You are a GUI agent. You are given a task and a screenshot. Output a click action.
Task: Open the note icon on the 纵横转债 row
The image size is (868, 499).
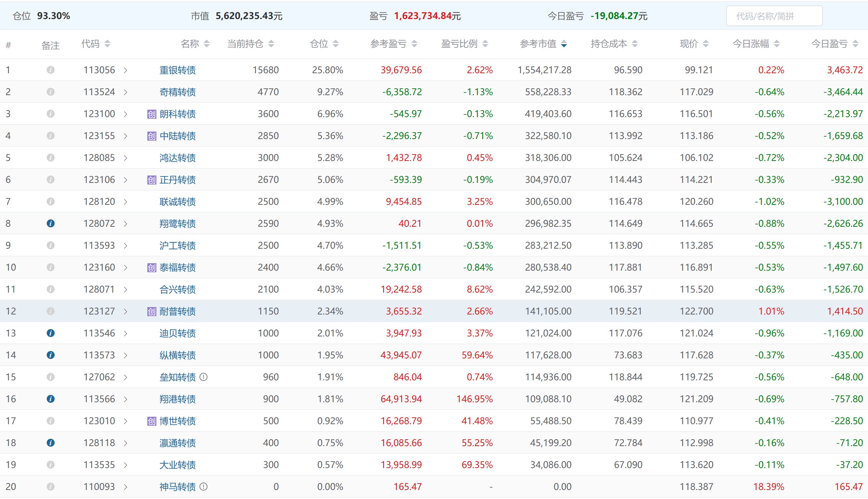[x=50, y=355]
